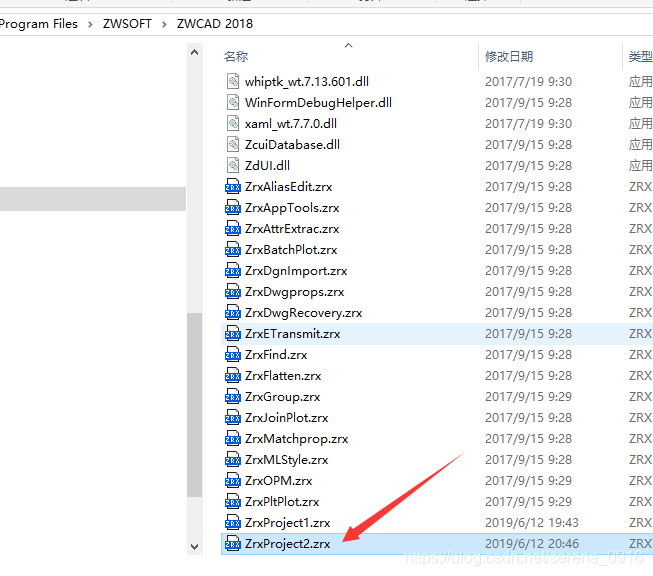Select file name ZrxDwgRecovery.zrx
This screenshot has height=576, width=653.
point(304,312)
